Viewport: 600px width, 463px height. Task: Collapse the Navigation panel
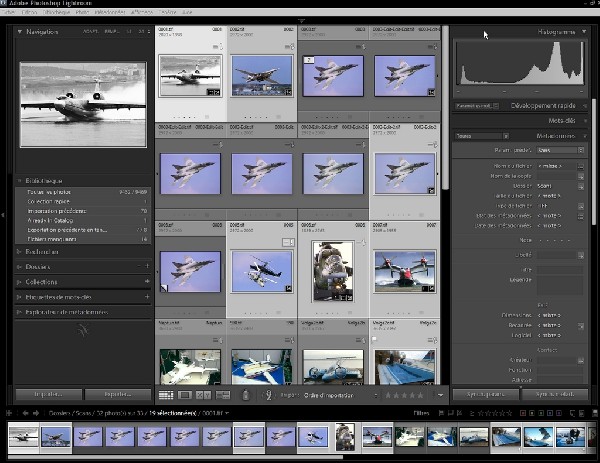[20, 32]
